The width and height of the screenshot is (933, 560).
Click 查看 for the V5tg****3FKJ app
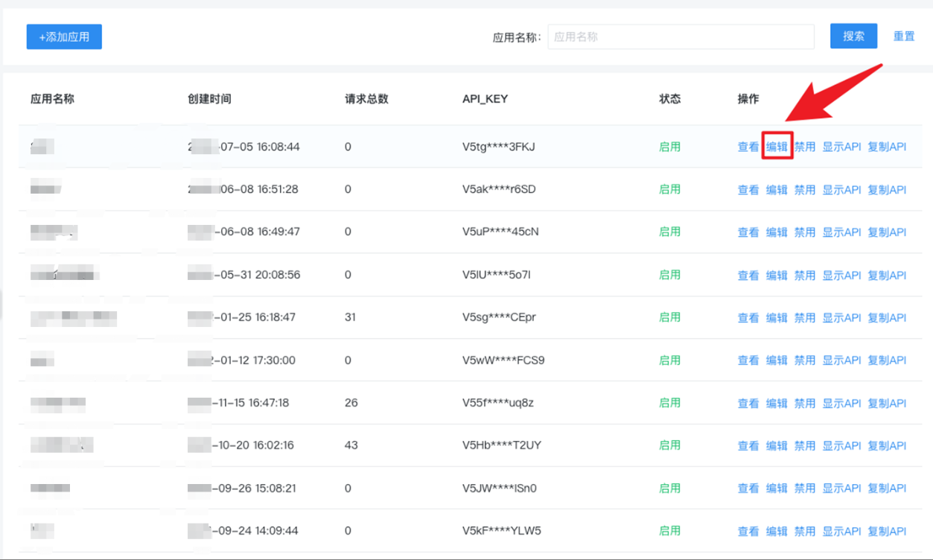tap(748, 147)
